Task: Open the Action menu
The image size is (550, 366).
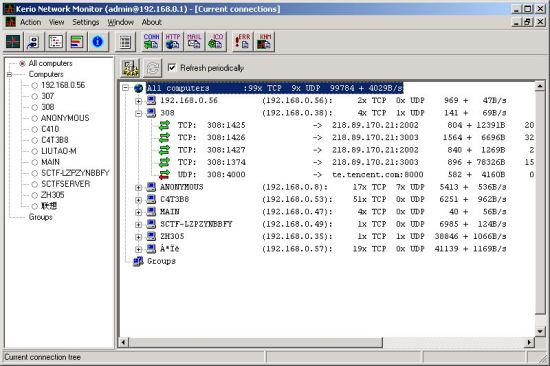Action: pyautogui.click(x=31, y=22)
